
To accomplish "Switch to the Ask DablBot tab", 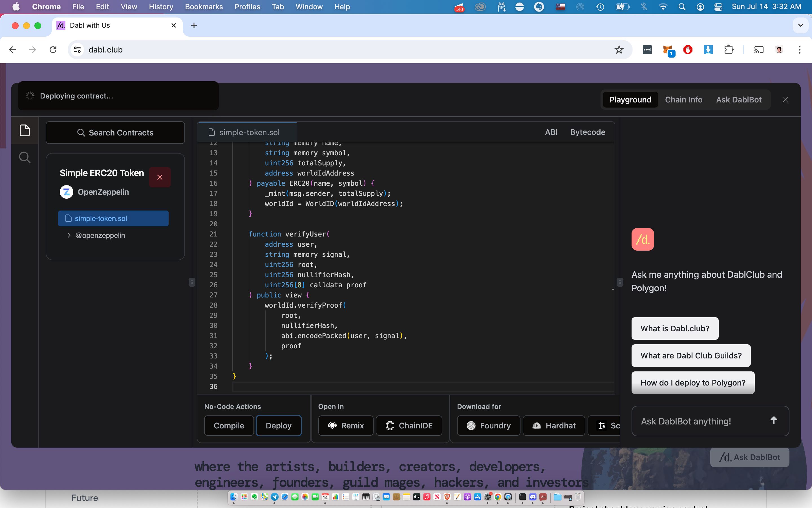I will coord(738,100).
